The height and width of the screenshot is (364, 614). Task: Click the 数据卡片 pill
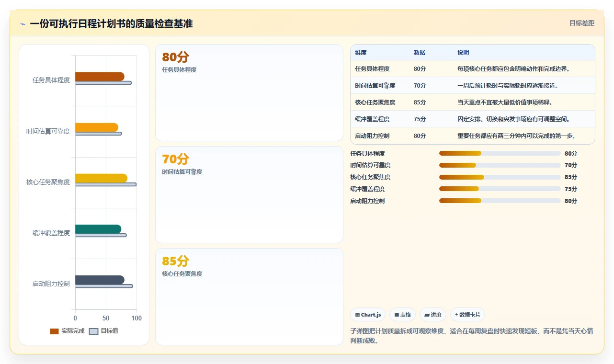pyautogui.click(x=467, y=315)
